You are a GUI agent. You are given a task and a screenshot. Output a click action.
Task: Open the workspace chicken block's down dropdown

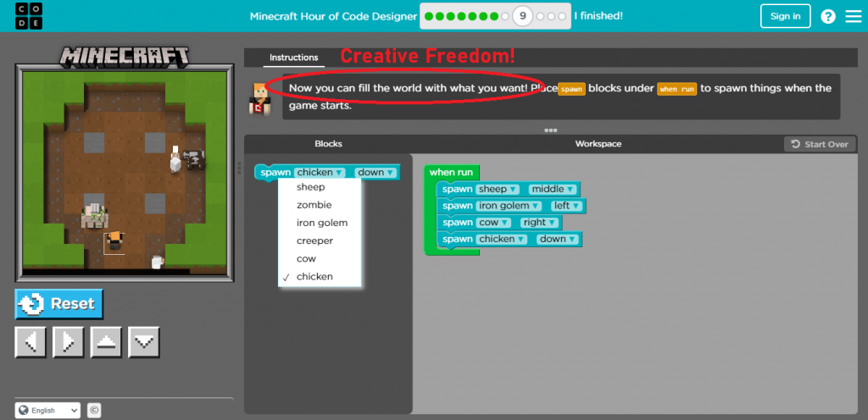(558, 239)
